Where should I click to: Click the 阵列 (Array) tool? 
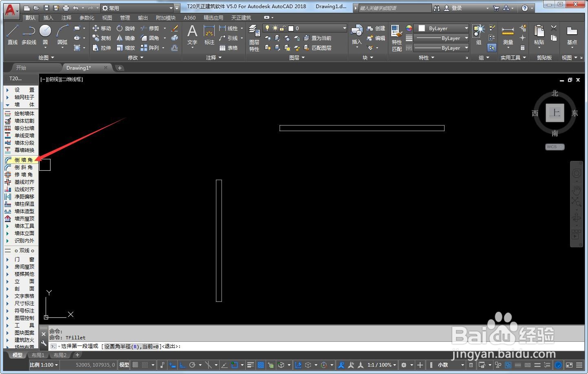[150, 48]
